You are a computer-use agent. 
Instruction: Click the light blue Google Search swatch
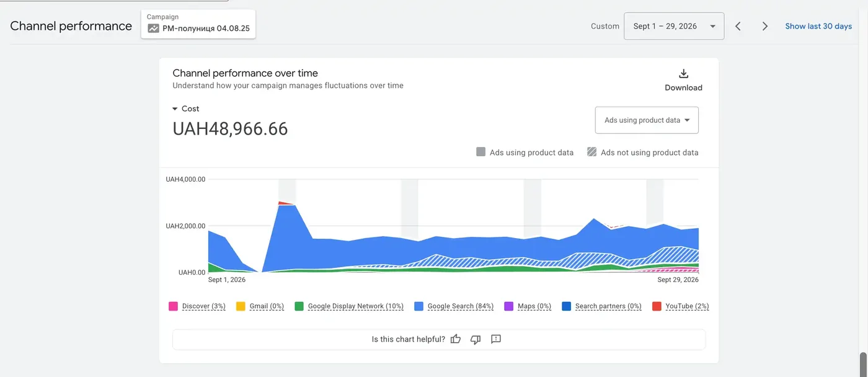(418, 306)
